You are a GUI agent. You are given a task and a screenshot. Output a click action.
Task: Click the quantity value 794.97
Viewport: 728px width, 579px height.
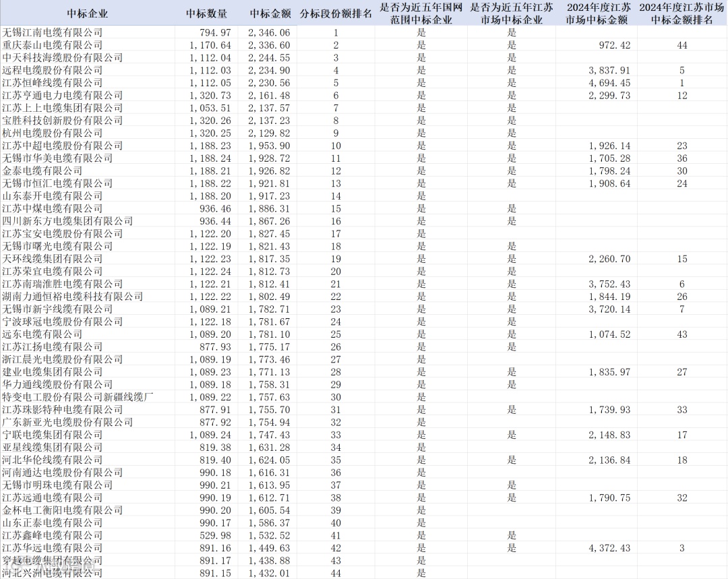216,32
